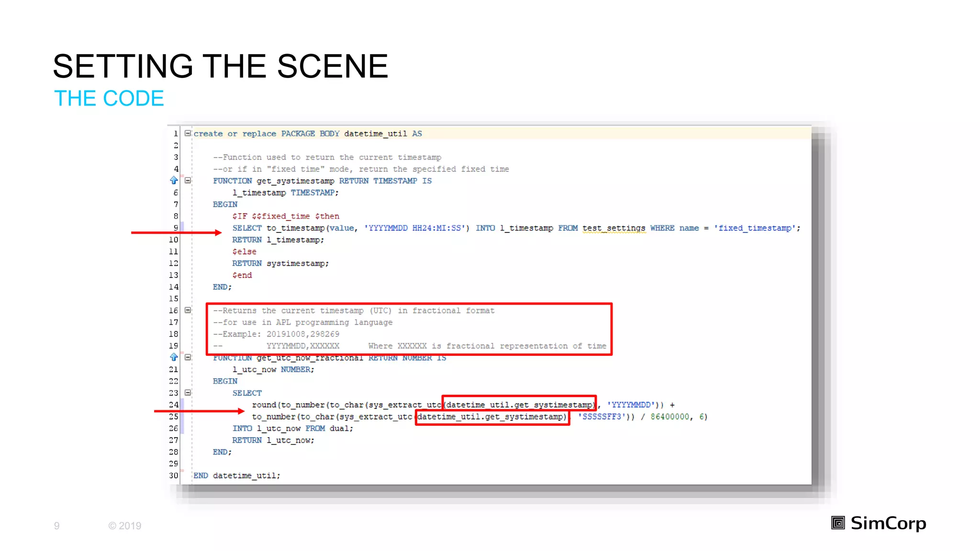Click the underlined test_settings table name
The image size is (980, 551).
point(613,228)
